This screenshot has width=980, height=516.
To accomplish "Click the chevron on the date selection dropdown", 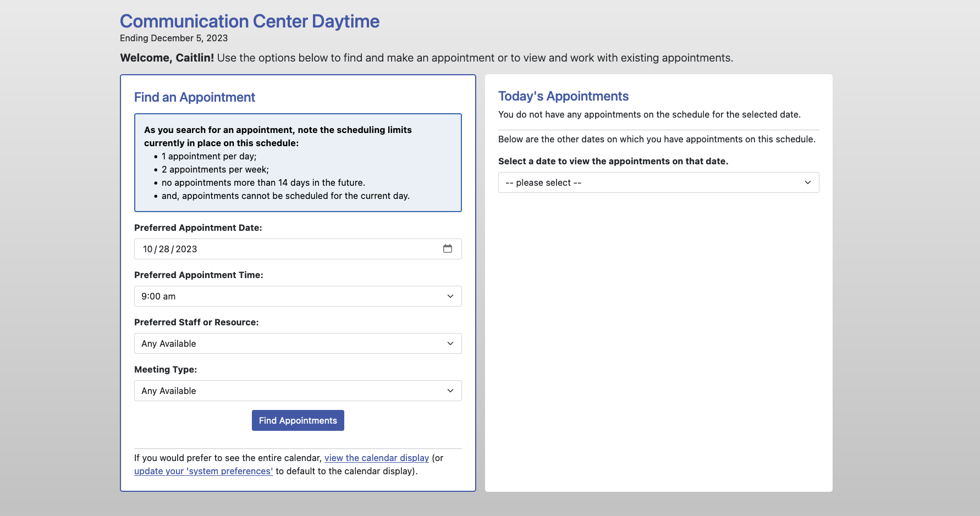I will pyautogui.click(x=808, y=182).
